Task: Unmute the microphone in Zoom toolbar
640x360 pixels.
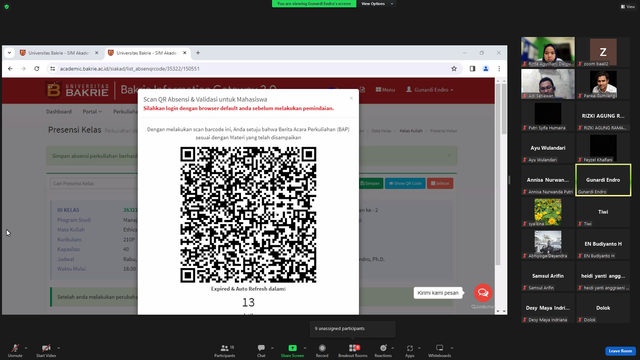Action: (x=15, y=350)
